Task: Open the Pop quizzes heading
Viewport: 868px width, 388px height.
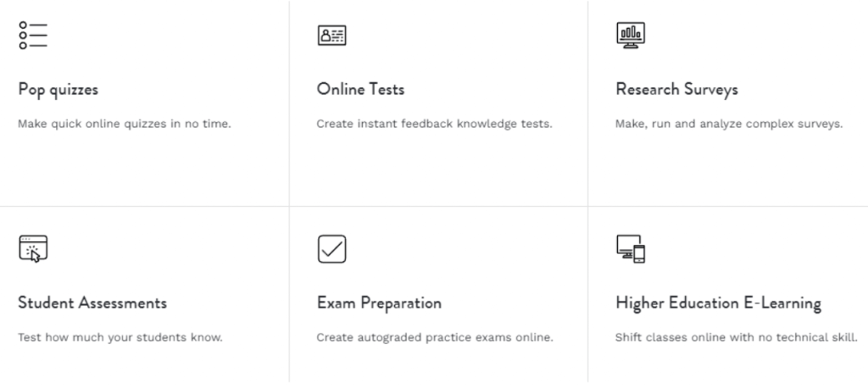Action: [58, 90]
